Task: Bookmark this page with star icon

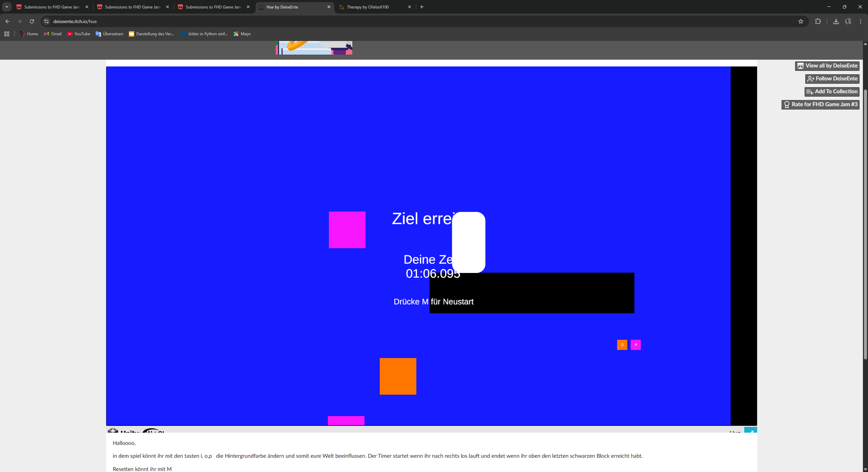Action: click(x=801, y=21)
